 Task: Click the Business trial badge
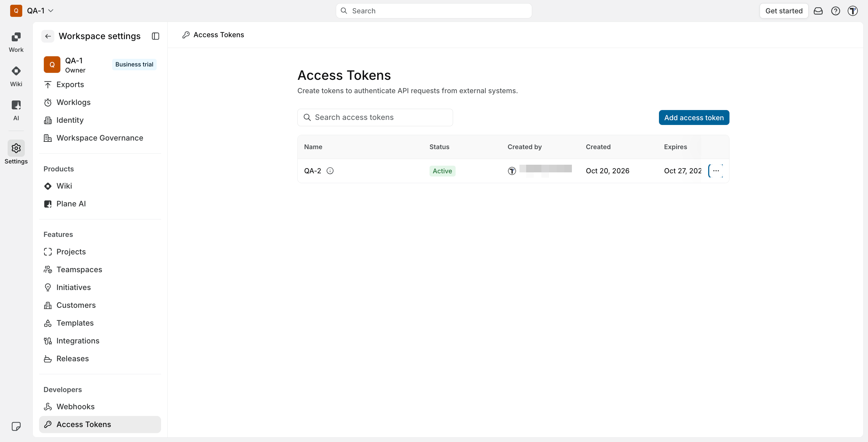134,65
